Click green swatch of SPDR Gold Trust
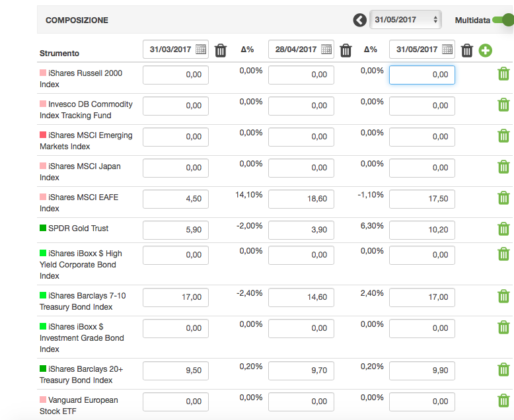This screenshot has height=420, width=514. click(43, 228)
